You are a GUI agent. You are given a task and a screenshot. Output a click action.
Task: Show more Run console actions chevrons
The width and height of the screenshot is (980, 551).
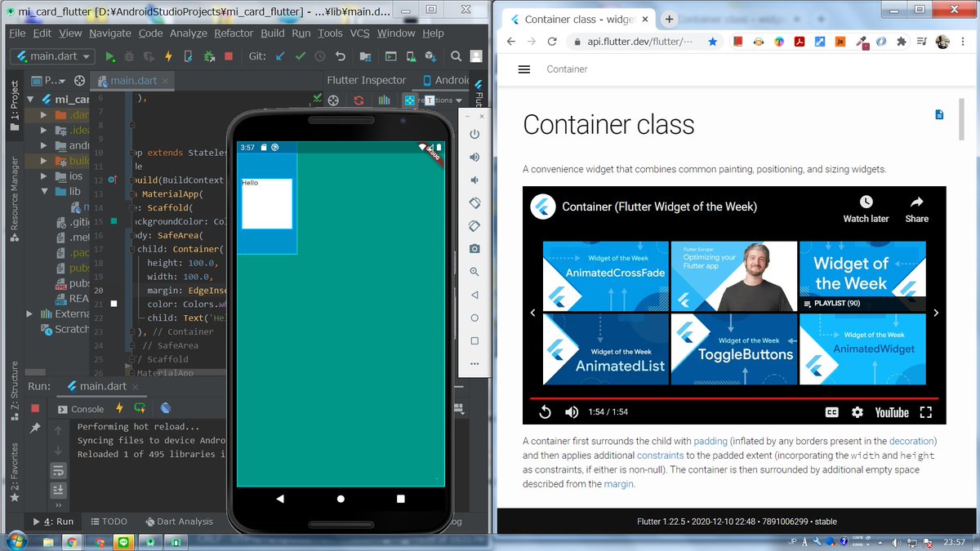(58, 504)
